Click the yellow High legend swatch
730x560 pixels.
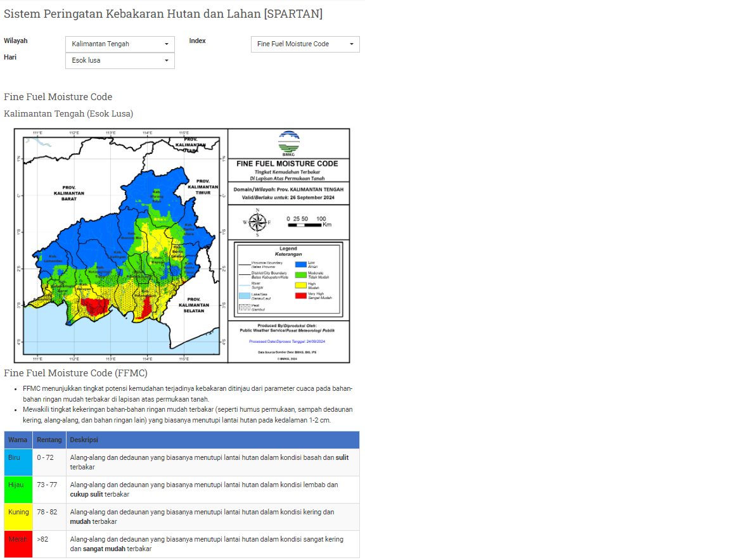[x=301, y=285]
